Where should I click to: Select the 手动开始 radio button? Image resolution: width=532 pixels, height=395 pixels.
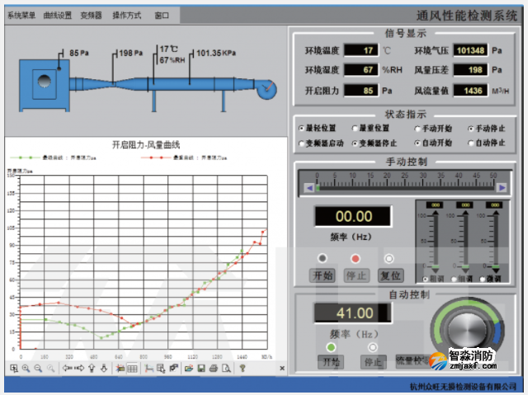[417, 129]
